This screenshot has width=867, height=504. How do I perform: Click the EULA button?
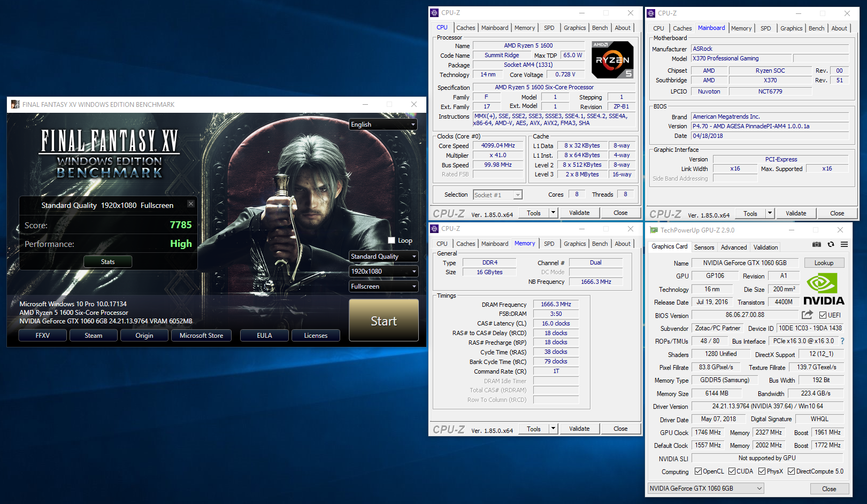point(264,336)
